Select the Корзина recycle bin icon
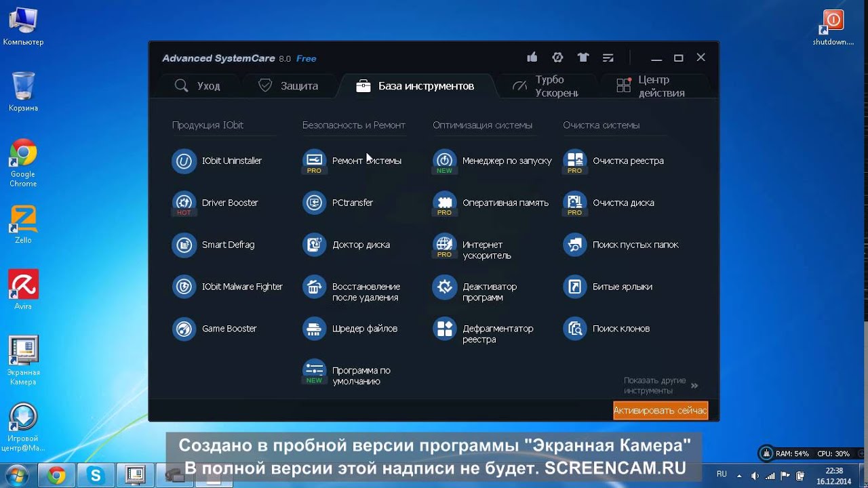The width and height of the screenshot is (868, 488). (x=23, y=92)
